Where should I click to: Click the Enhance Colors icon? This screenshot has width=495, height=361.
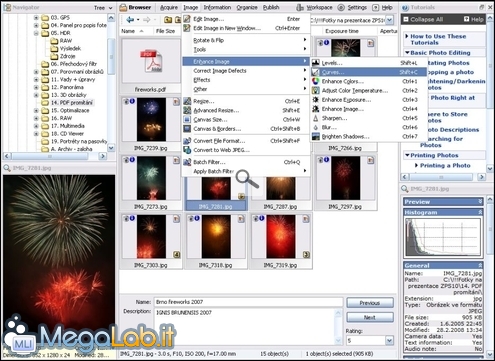click(315, 81)
